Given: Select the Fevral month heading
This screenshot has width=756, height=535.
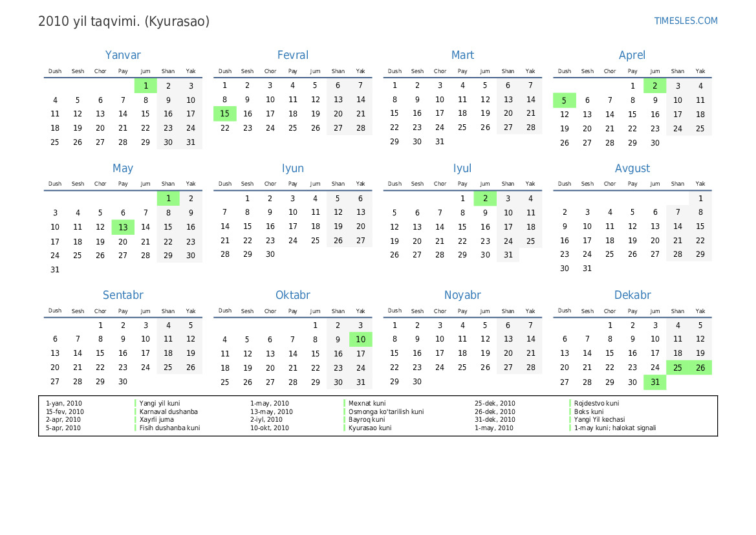Looking at the screenshot, I should point(293,55).
